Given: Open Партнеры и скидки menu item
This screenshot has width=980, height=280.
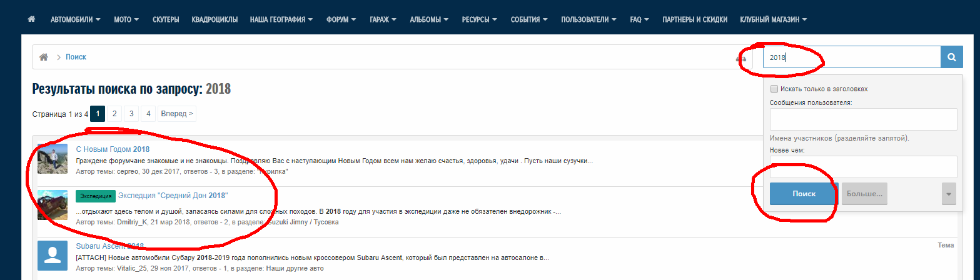Looking at the screenshot, I should (x=695, y=19).
